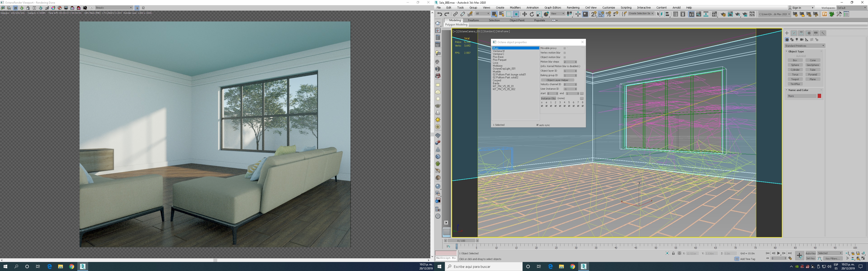Click the Undo arrow in main toolbar

[x=440, y=14]
